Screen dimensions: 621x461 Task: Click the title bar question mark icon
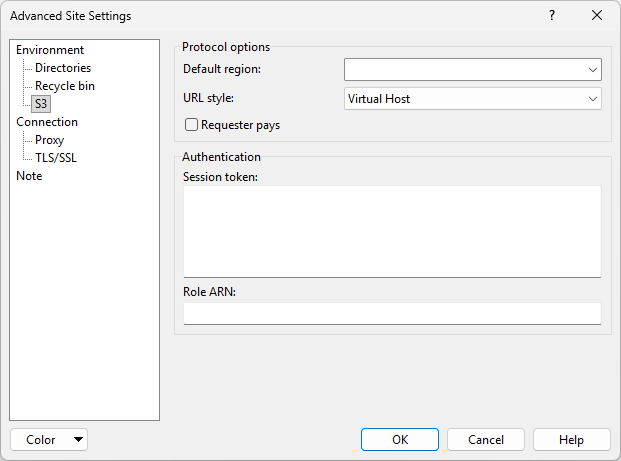tap(552, 16)
